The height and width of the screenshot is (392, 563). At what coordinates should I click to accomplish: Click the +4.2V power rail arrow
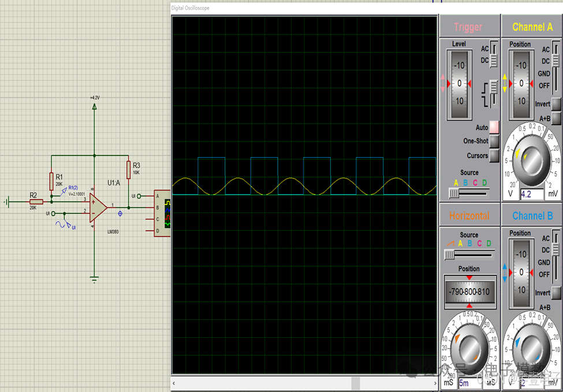(x=95, y=106)
